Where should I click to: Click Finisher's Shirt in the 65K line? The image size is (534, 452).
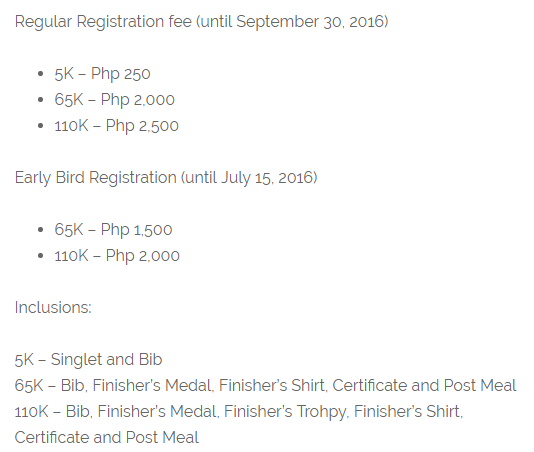tap(273, 386)
